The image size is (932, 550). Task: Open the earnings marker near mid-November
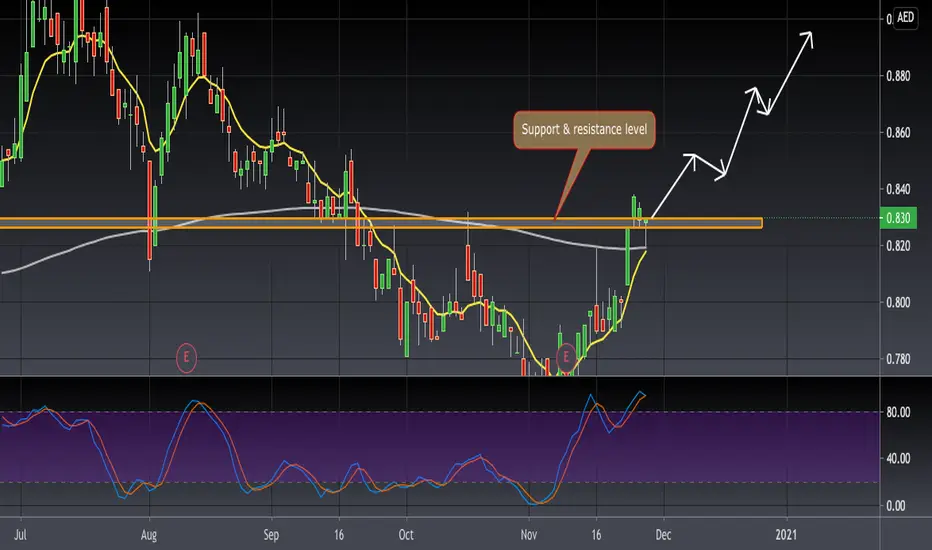(x=565, y=357)
